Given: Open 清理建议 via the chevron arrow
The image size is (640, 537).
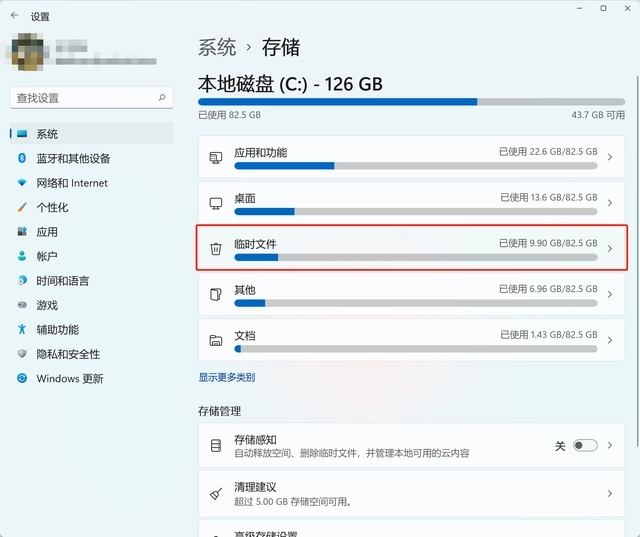Looking at the screenshot, I should pos(610,493).
